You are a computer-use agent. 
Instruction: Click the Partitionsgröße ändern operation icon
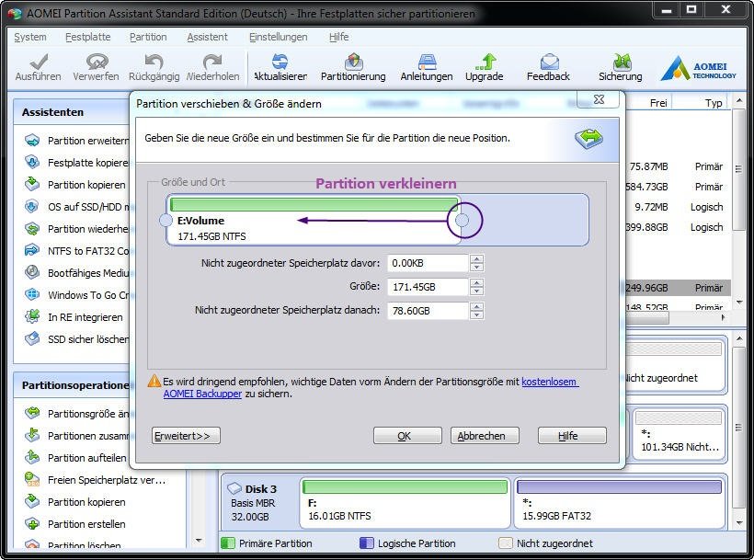click(x=32, y=413)
